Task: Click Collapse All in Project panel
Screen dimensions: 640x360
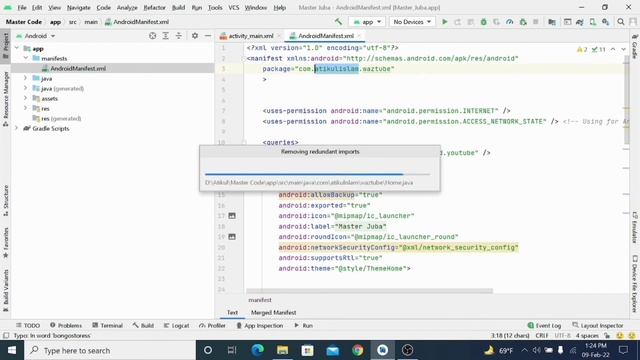Action: point(178,36)
